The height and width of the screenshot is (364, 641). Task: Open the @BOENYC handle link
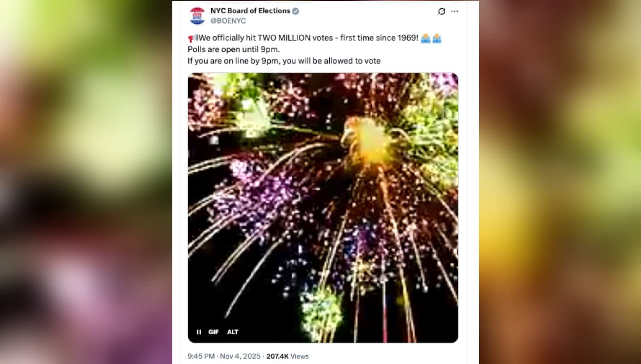point(228,21)
